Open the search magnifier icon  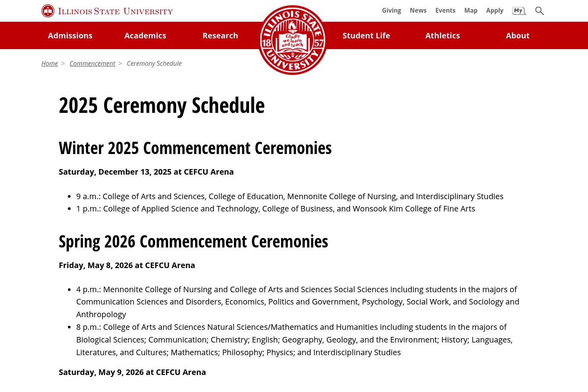(x=539, y=11)
